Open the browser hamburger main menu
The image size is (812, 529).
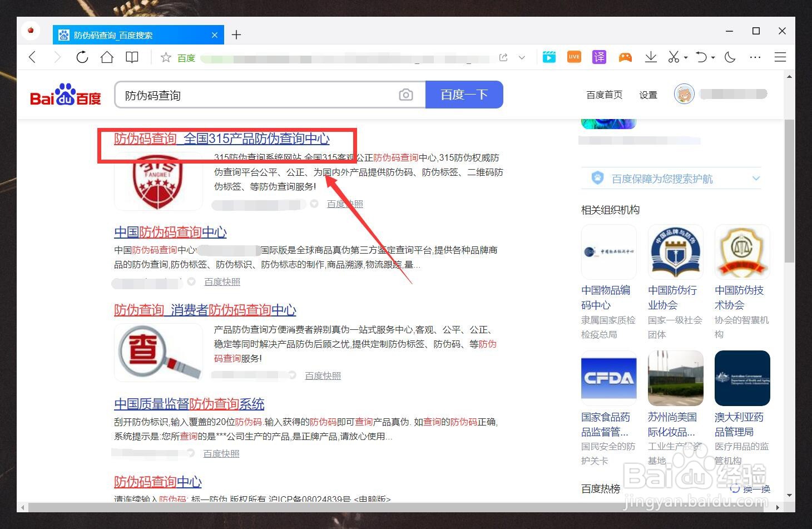[x=780, y=57]
